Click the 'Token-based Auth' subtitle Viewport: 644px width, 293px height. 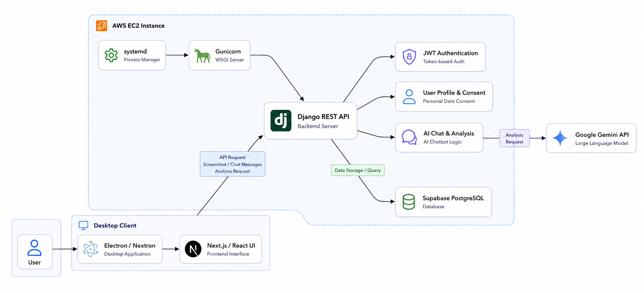[x=444, y=61]
